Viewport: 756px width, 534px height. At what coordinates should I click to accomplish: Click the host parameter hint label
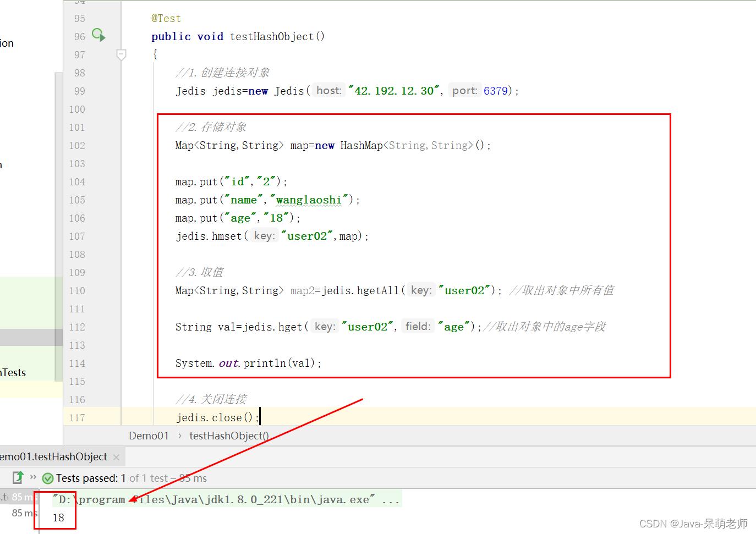pos(328,91)
